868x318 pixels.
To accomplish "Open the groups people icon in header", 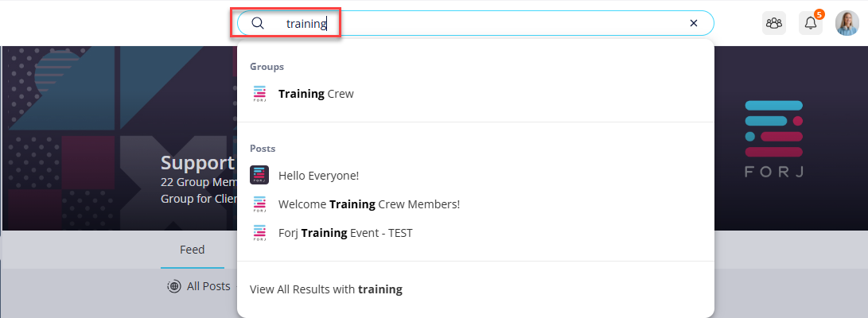I will (774, 23).
